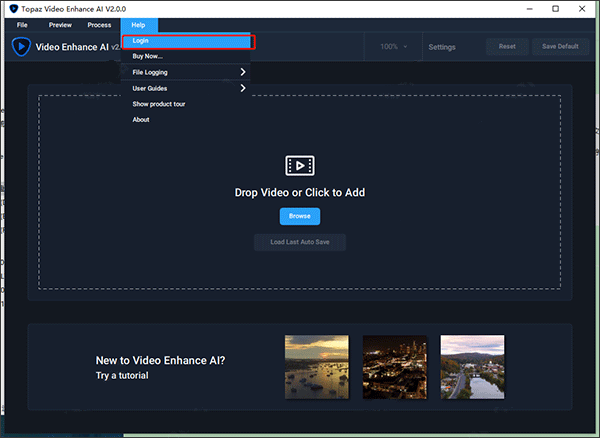Click the Save Default button
Viewport: 600px width, 438px height.
point(560,46)
